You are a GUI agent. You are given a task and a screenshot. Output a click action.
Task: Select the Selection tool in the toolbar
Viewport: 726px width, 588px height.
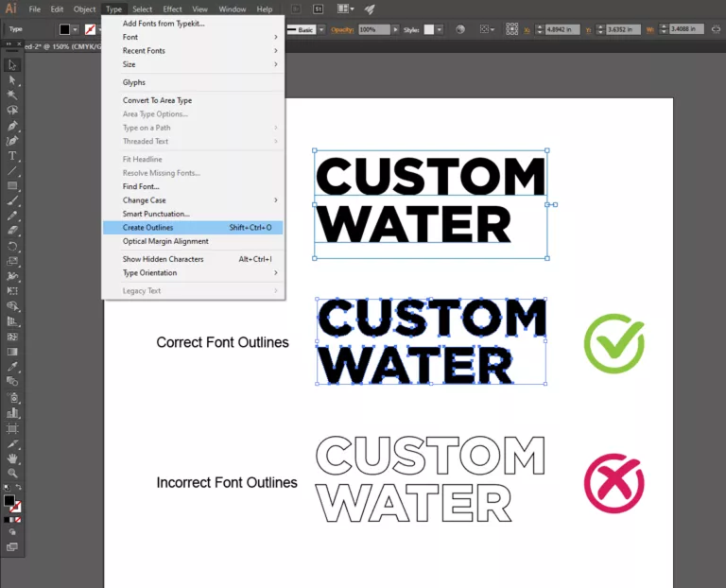(x=12, y=65)
